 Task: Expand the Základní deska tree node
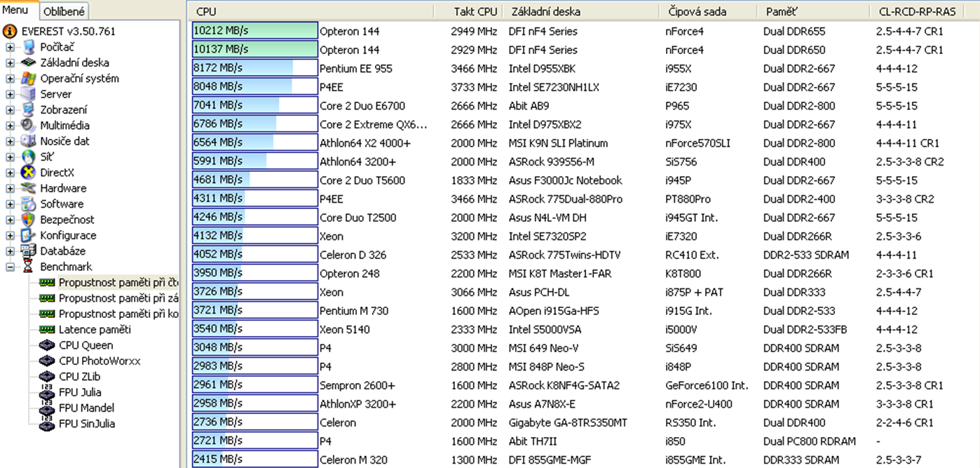[x=11, y=63]
